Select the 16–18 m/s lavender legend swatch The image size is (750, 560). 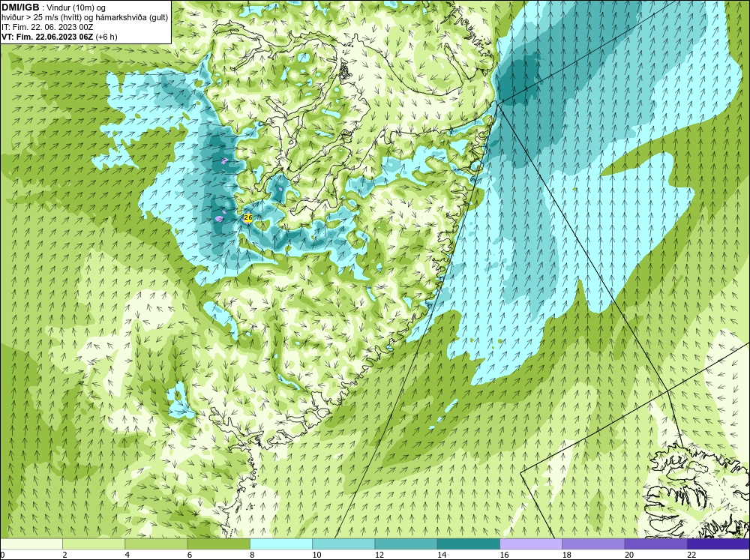point(531,544)
